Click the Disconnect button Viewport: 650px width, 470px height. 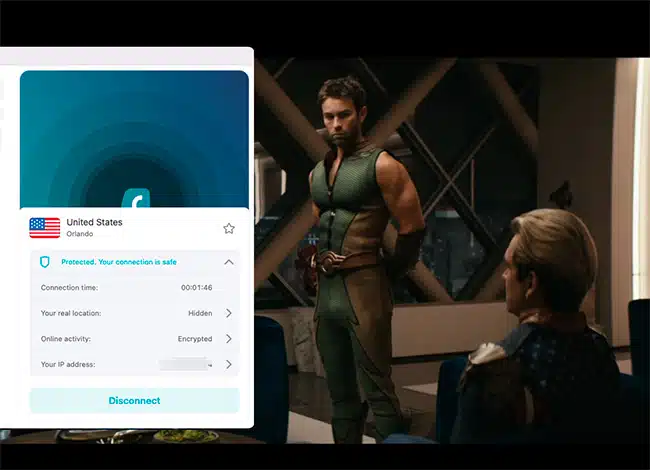click(134, 400)
